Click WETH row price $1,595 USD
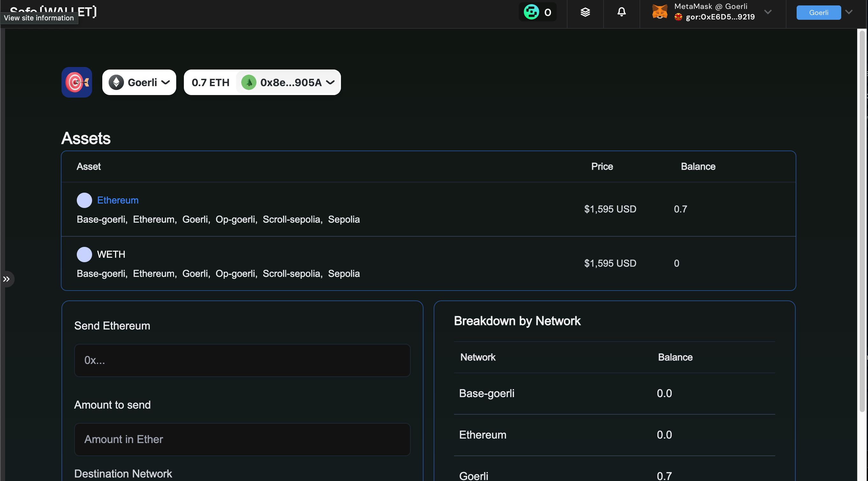 click(x=610, y=263)
